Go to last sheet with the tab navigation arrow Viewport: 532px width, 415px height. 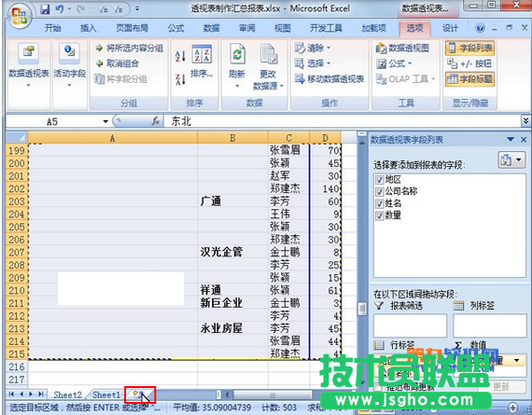tap(41, 394)
